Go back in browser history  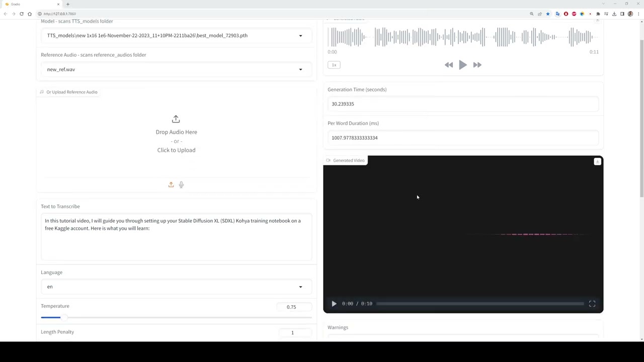tap(6, 14)
